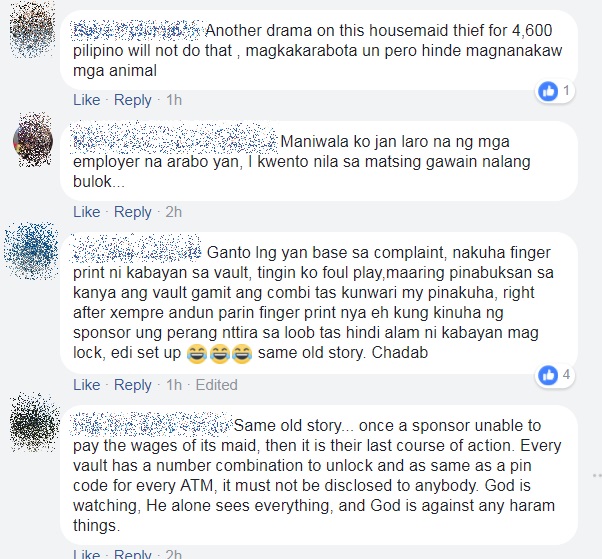Click the blurred author name of 'Same old story' comment
This screenshot has width=602, height=559.
[x=152, y=425]
